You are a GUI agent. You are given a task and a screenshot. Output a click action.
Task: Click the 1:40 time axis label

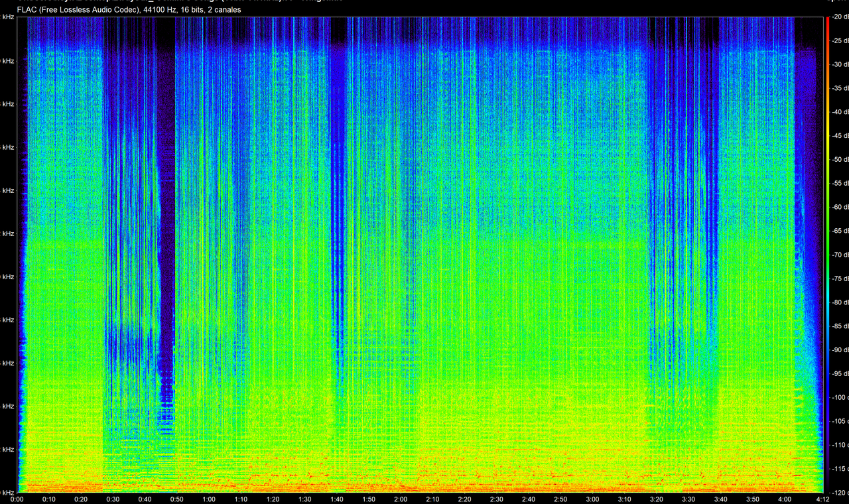pyautogui.click(x=337, y=499)
